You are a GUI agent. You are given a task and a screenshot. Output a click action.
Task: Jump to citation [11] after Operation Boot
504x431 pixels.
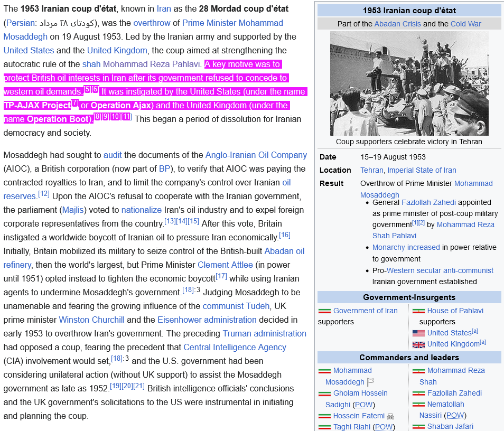coord(126,117)
